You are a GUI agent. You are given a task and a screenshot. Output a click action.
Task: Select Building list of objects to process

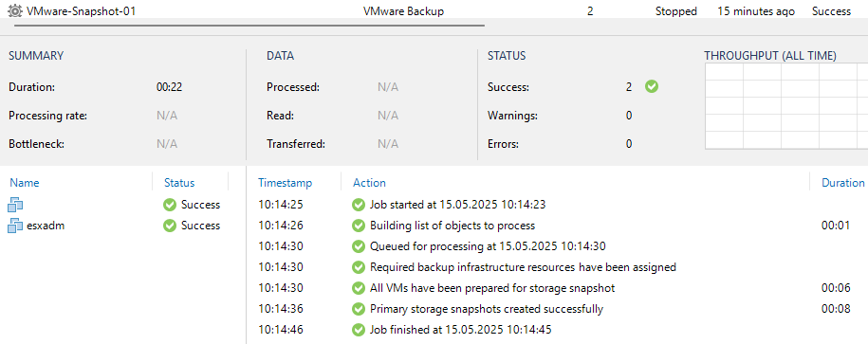pos(452,226)
